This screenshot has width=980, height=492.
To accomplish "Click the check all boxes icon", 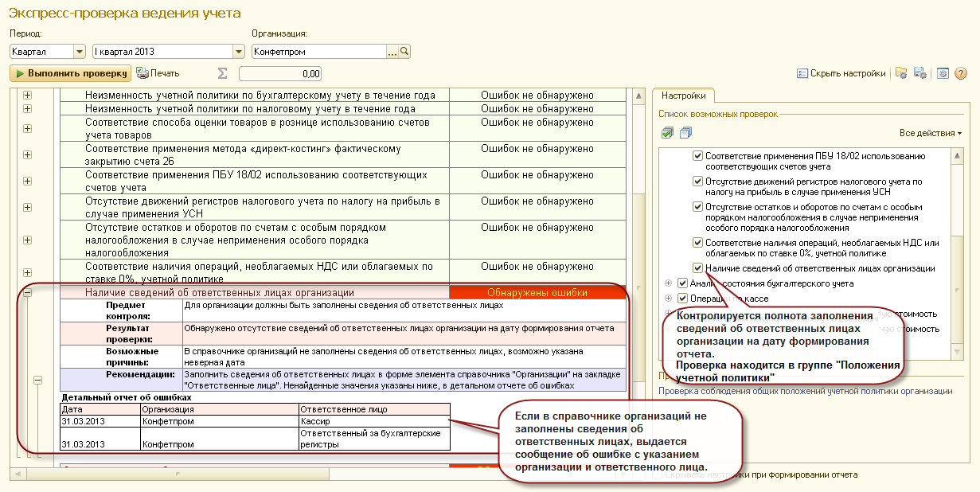I will coord(667,132).
